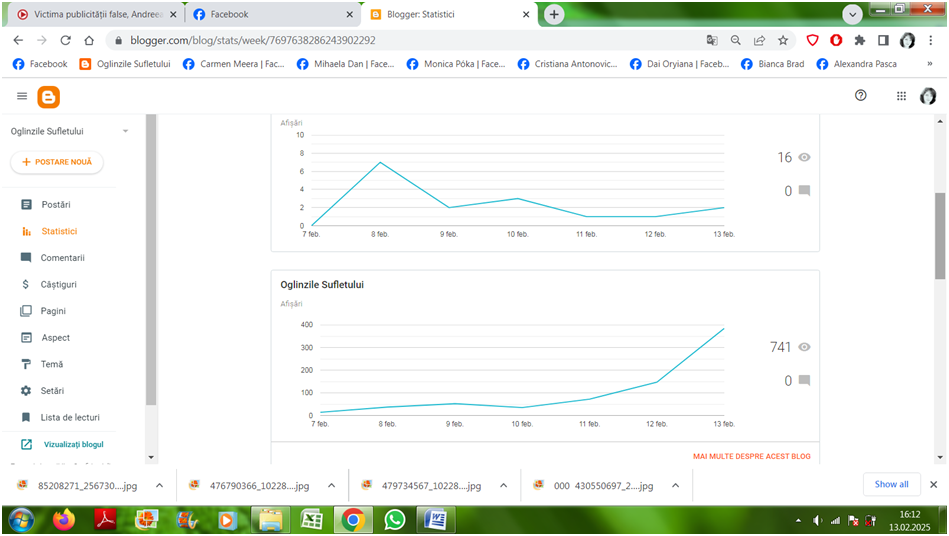Click the comment icon under 741
The image size is (949, 536).
(x=804, y=381)
